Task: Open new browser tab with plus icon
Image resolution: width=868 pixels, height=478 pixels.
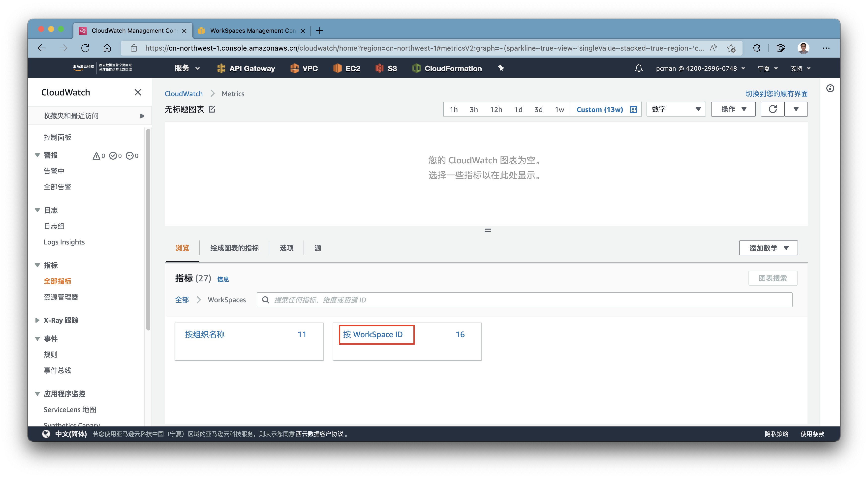Action: (319, 31)
